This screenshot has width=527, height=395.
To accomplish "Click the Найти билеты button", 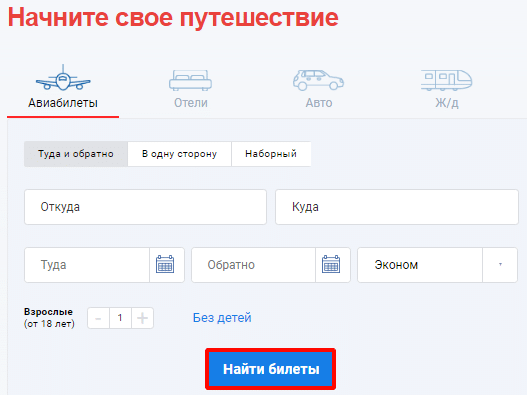I will tap(271, 369).
